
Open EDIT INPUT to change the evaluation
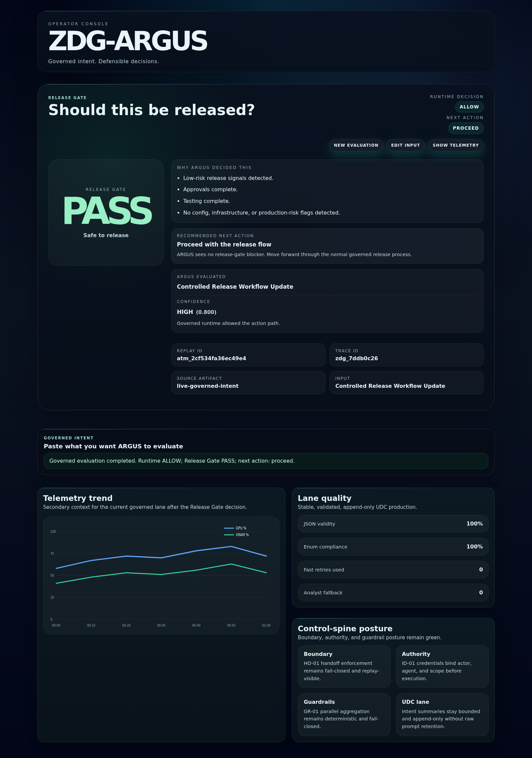(405, 145)
